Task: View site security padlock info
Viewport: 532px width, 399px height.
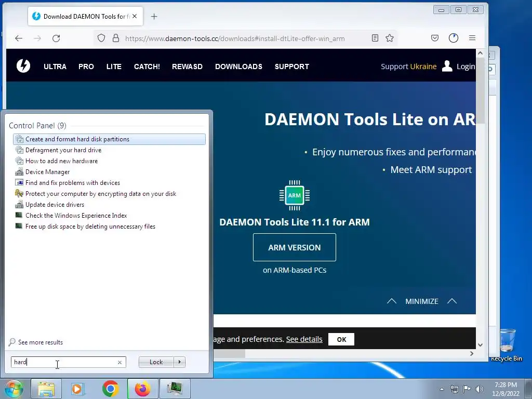Action: point(116,38)
